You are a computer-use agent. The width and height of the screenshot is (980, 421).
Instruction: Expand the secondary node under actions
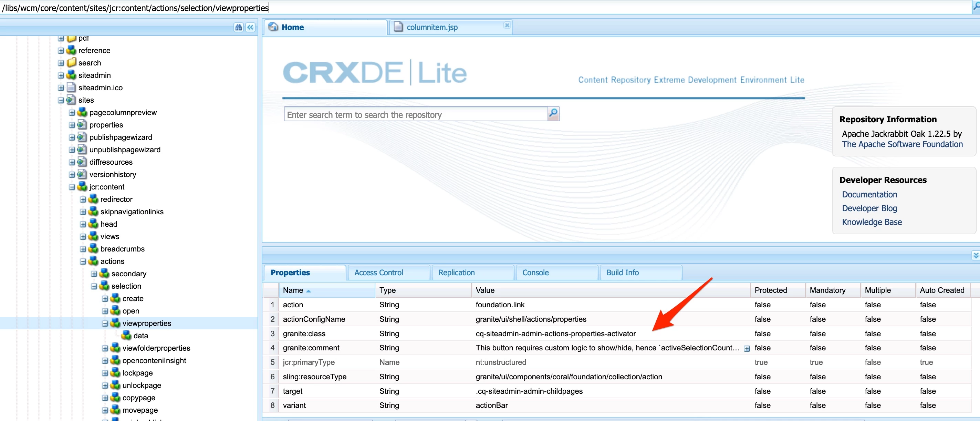[x=94, y=274]
